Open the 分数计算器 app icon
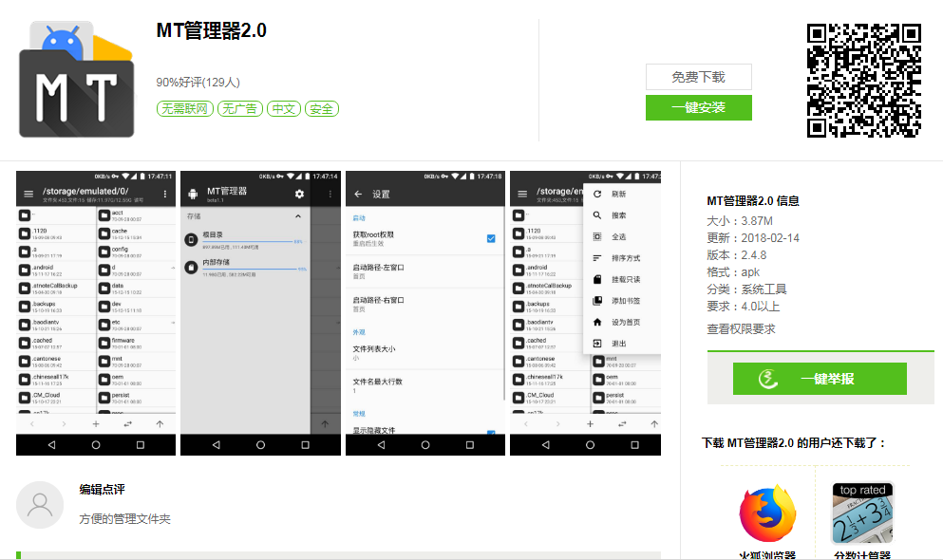This screenshot has width=943, height=560. [862, 513]
